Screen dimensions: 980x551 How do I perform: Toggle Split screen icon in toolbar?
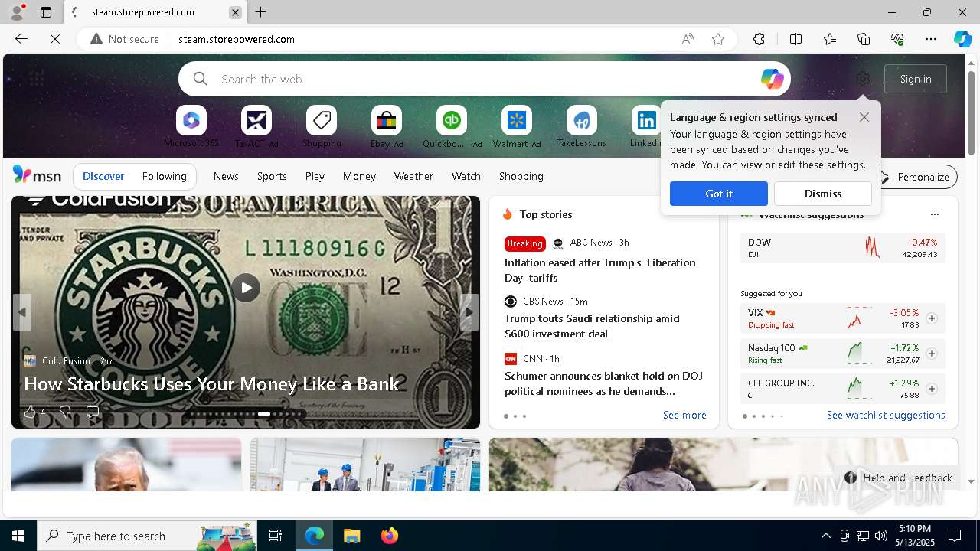tap(795, 39)
